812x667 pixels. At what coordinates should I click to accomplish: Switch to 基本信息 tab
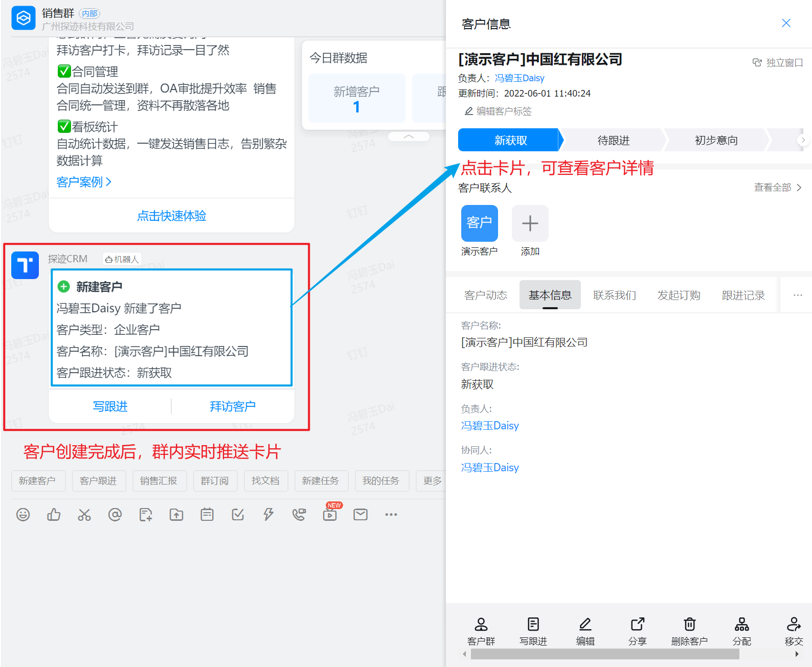point(550,295)
